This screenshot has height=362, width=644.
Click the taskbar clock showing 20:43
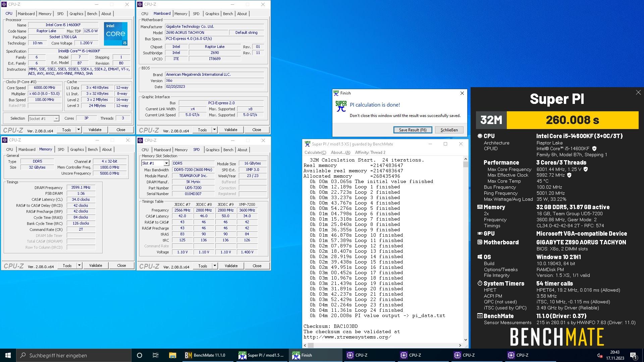(x=615, y=355)
